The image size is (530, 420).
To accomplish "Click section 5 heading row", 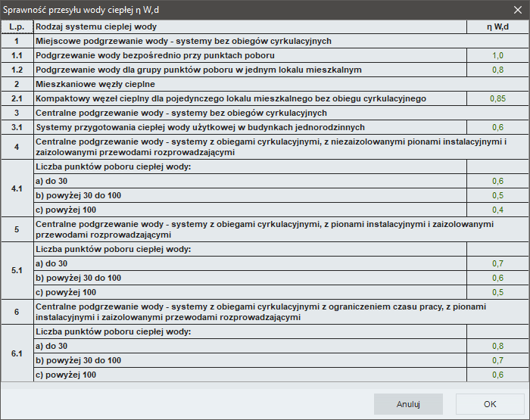I will pos(281,229).
